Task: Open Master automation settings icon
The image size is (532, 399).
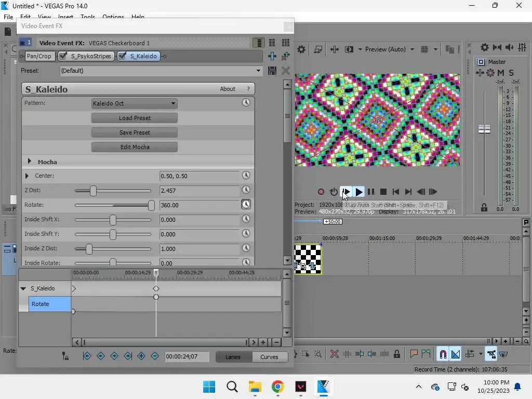Action: click(490, 73)
